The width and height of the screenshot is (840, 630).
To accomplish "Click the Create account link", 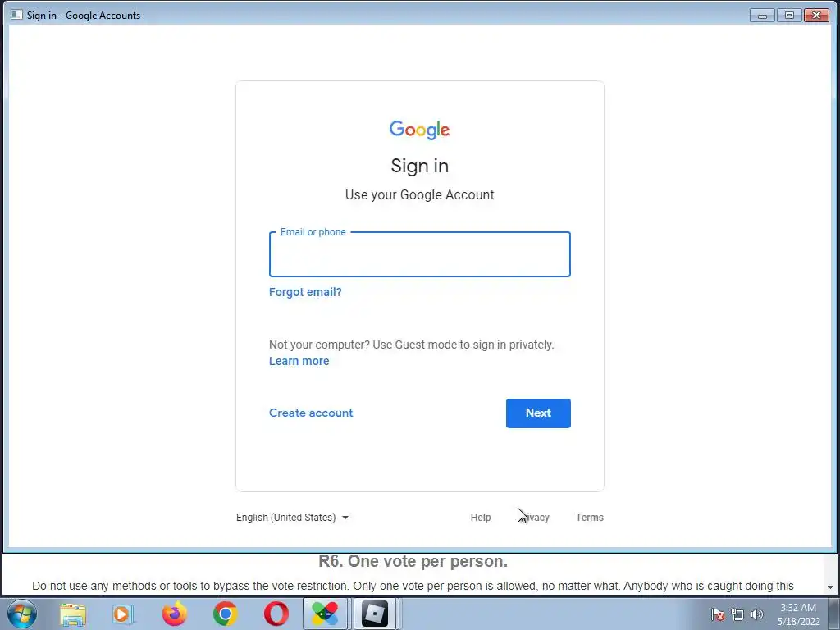I will coord(311,413).
